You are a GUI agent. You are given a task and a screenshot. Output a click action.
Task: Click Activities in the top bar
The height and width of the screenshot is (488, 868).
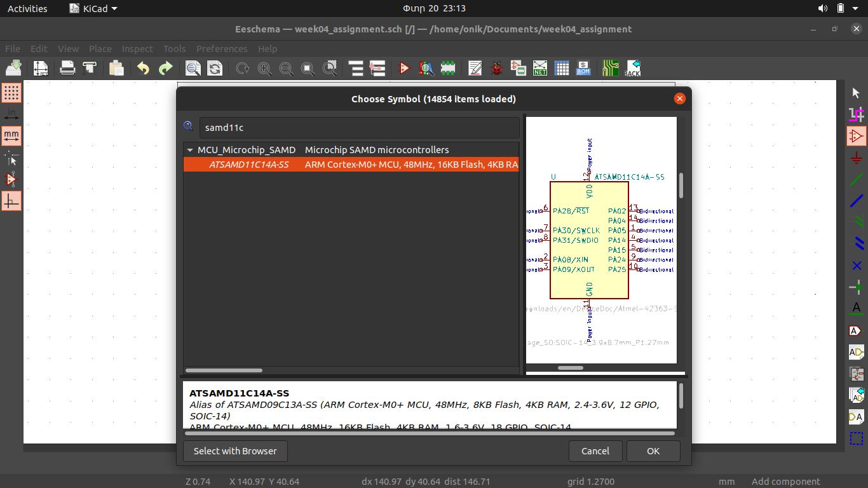(27, 8)
